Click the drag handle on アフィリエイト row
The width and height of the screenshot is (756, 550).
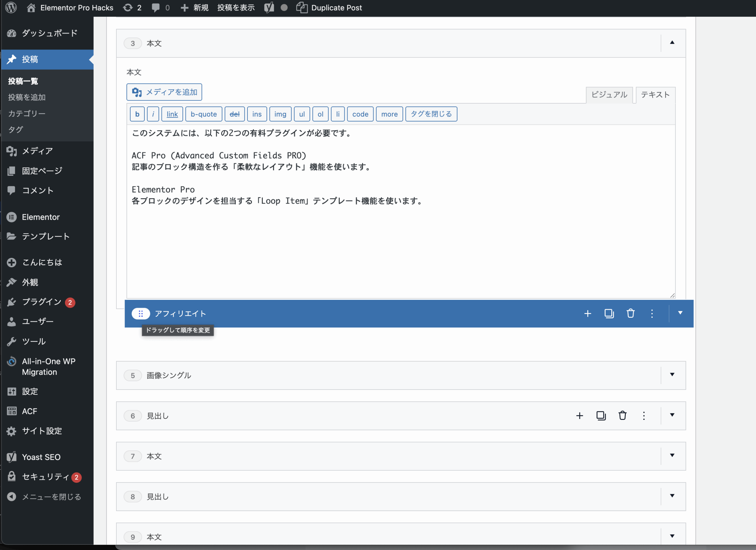141,313
